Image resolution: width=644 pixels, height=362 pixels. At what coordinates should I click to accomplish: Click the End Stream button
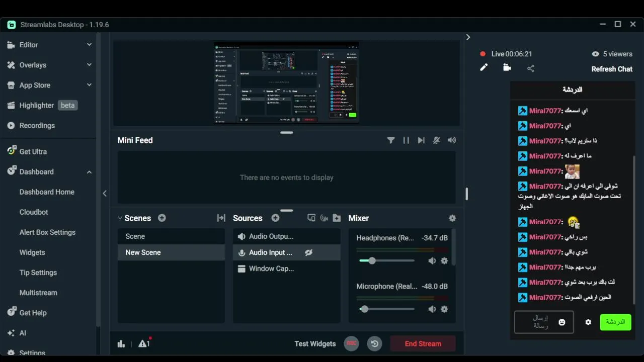tap(423, 343)
